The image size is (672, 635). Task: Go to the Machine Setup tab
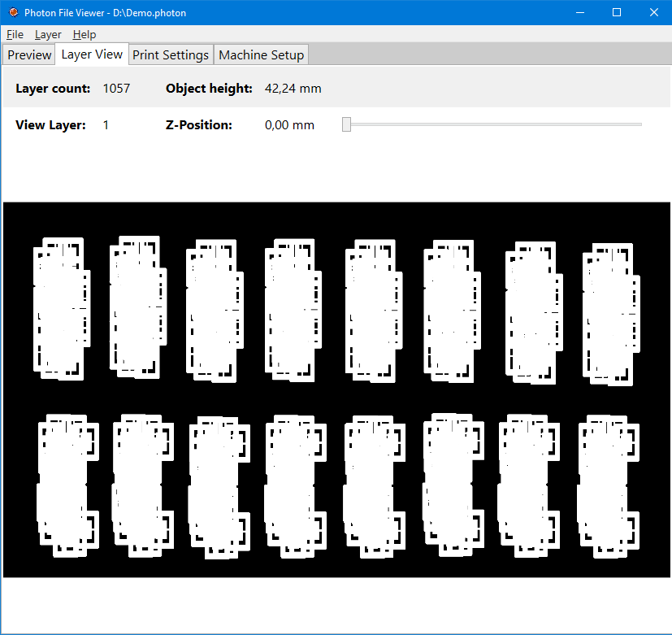point(261,55)
